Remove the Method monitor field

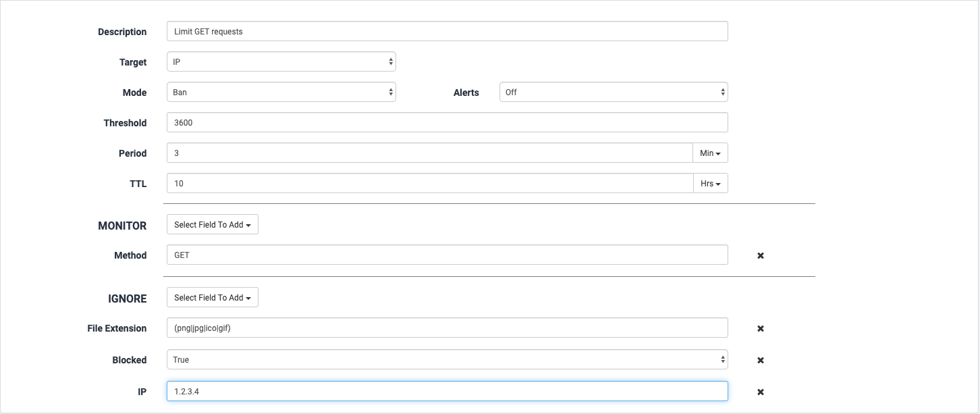760,255
